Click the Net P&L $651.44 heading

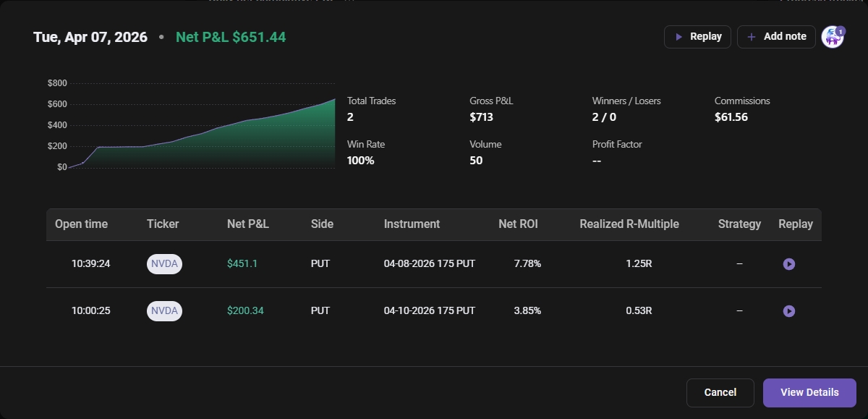click(x=231, y=37)
